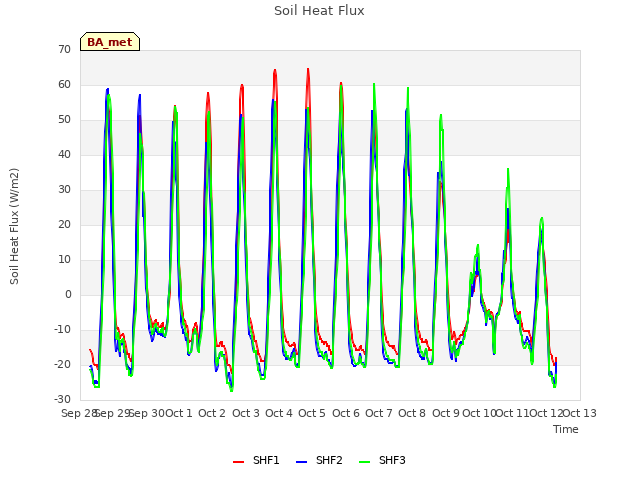Image resolution: width=640 pixels, height=480 pixels.
Task: Click the Oct 3 date tick label
Action: pos(246,413)
